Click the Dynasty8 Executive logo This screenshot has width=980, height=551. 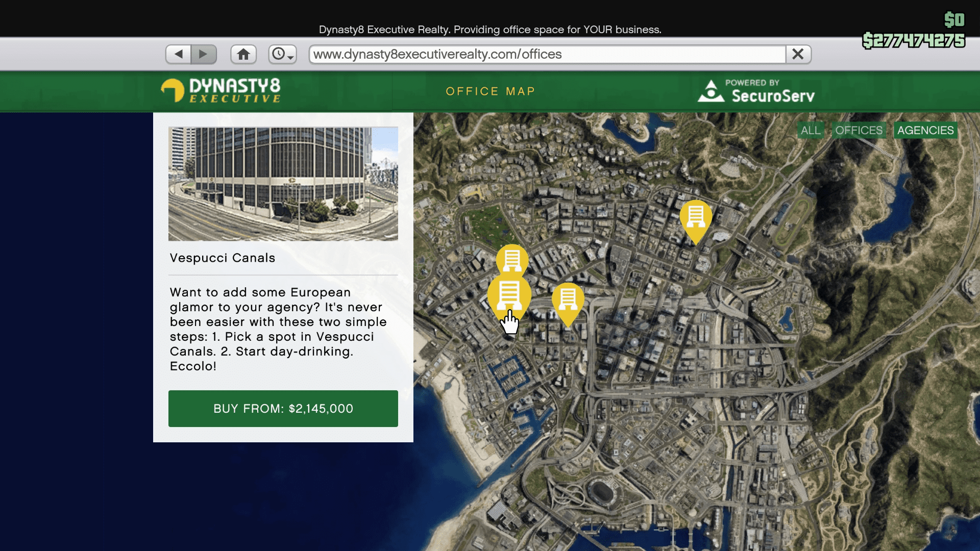click(x=220, y=91)
